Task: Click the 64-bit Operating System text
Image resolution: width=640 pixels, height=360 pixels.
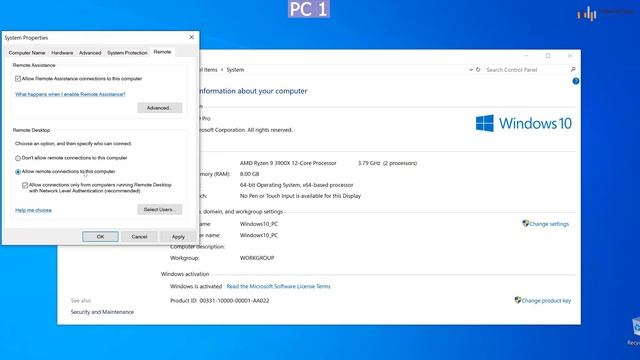Action: coord(296,185)
